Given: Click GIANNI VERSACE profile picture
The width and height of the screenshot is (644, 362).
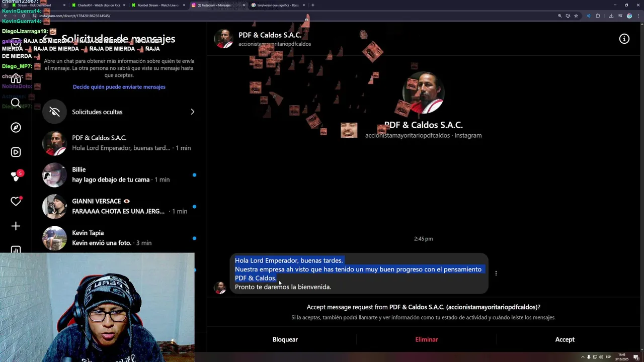Looking at the screenshot, I should pos(54,207).
